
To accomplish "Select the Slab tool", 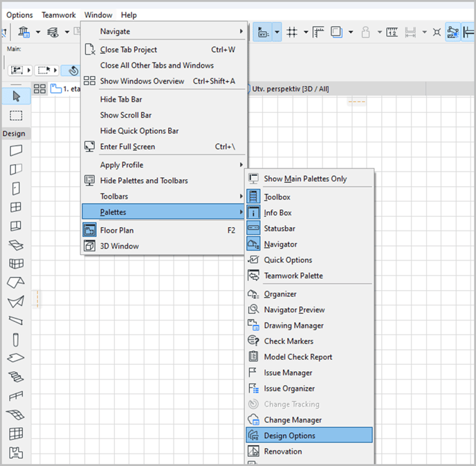I will click(x=16, y=358).
